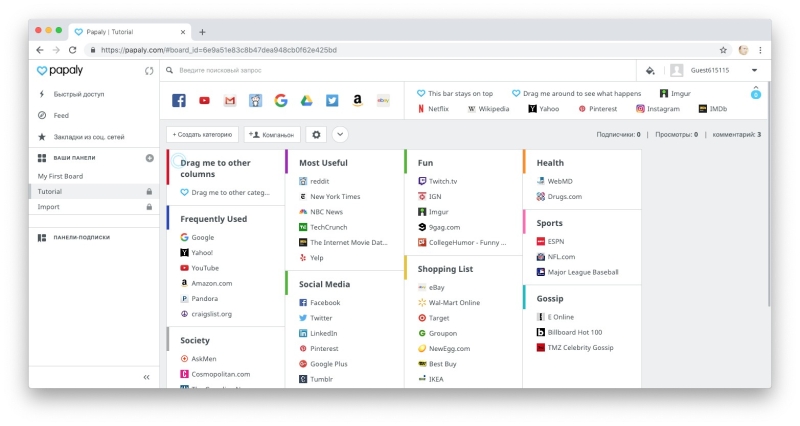The width and height of the screenshot is (800, 426).
Task: Add a new board with plus icon
Action: tap(149, 158)
